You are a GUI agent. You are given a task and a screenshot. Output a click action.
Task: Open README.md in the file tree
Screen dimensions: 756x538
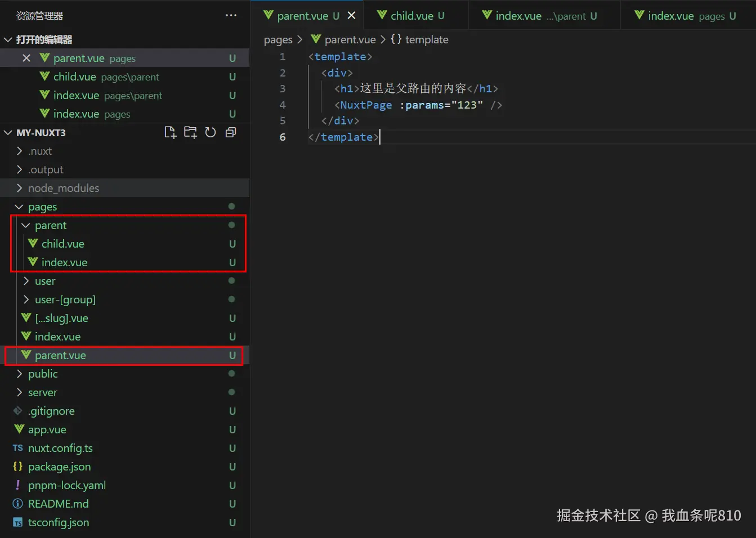click(x=125, y=504)
